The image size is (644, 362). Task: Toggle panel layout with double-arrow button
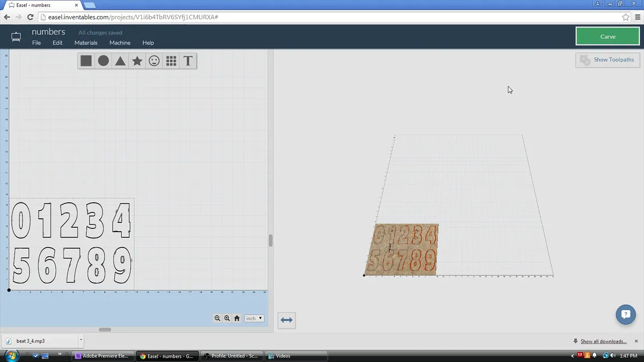[287, 320]
